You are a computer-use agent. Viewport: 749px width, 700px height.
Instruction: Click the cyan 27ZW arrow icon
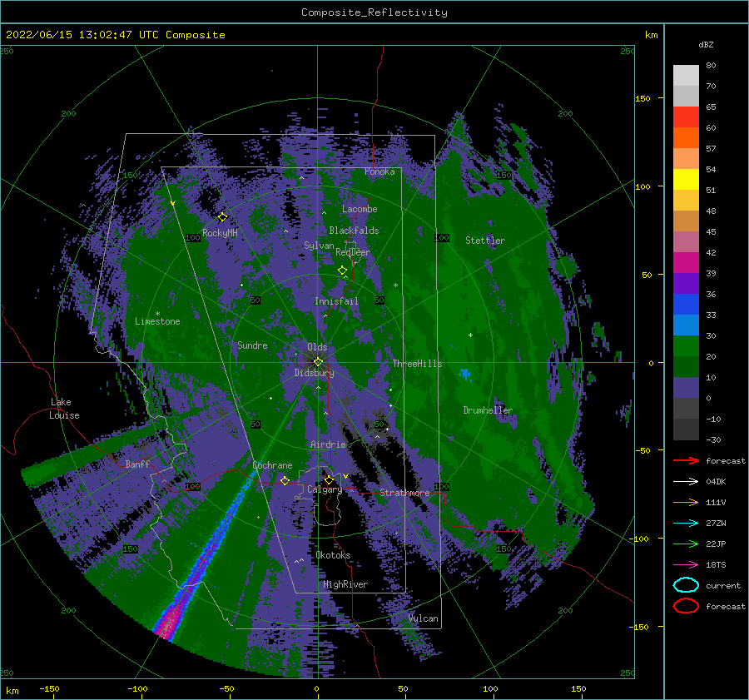coord(686,524)
